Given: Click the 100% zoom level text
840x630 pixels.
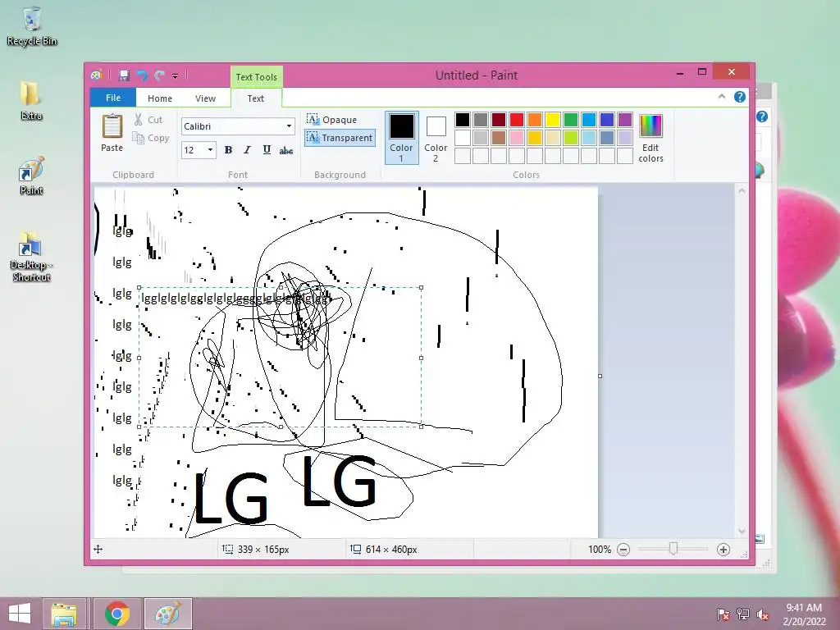Looking at the screenshot, I should tap(600, 550).
